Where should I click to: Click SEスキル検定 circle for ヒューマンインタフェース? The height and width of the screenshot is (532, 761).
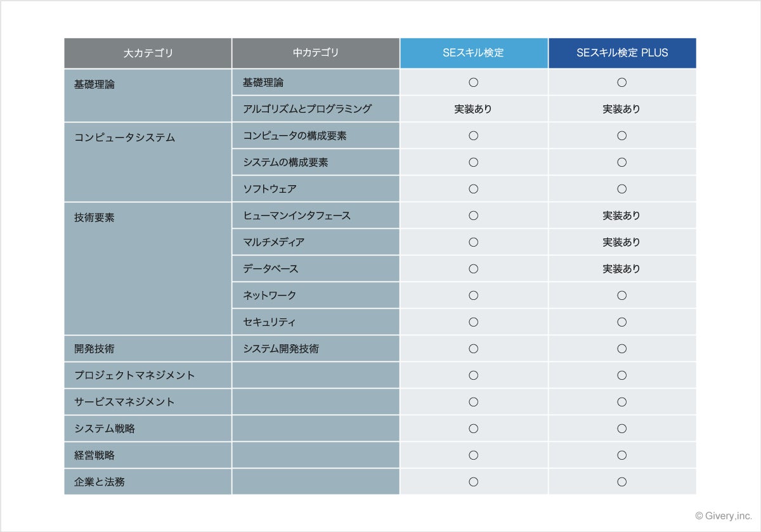(473, 216)
